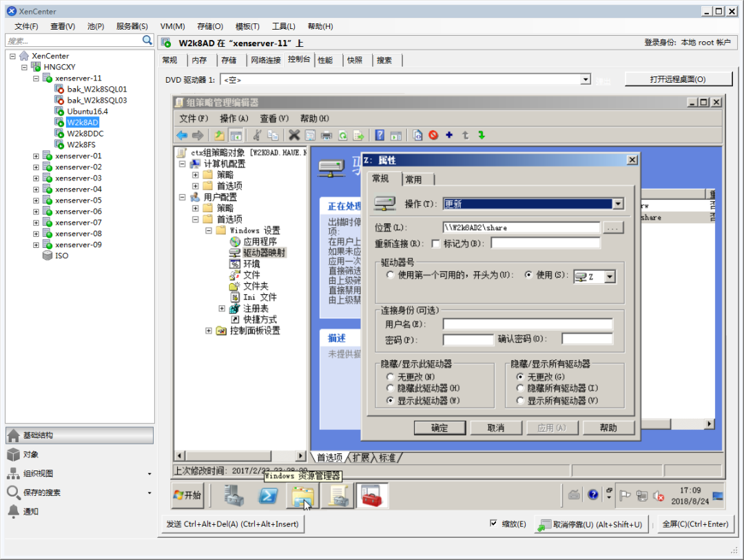Click the browse '...' button next to Location
This screenshot has width=744, height=560.
(x=613, y=228)
